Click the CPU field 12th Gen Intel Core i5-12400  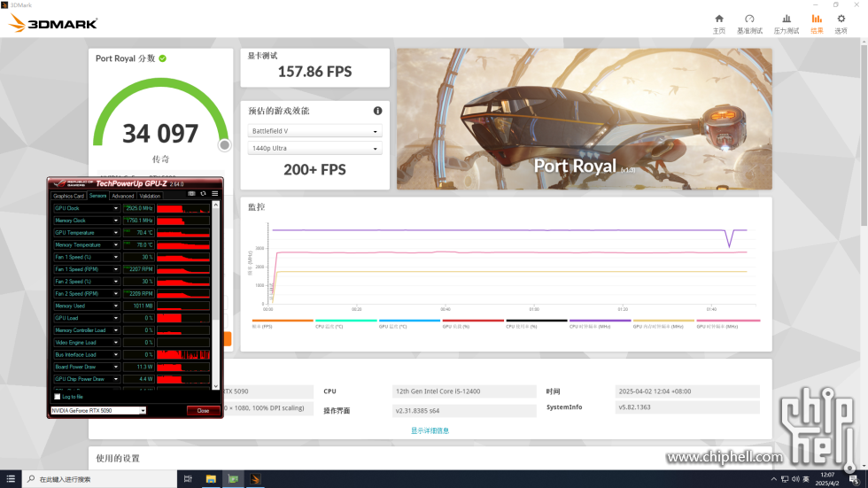(x=464, y=391)
